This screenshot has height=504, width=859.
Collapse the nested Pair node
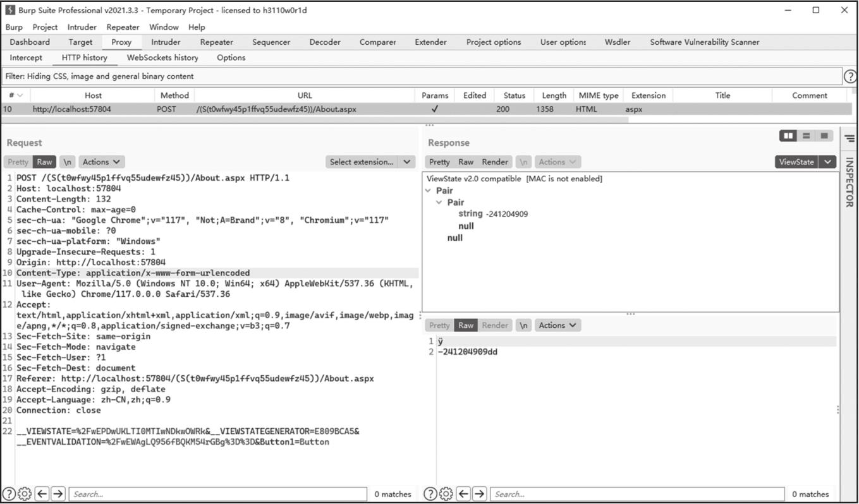(439, 203)
